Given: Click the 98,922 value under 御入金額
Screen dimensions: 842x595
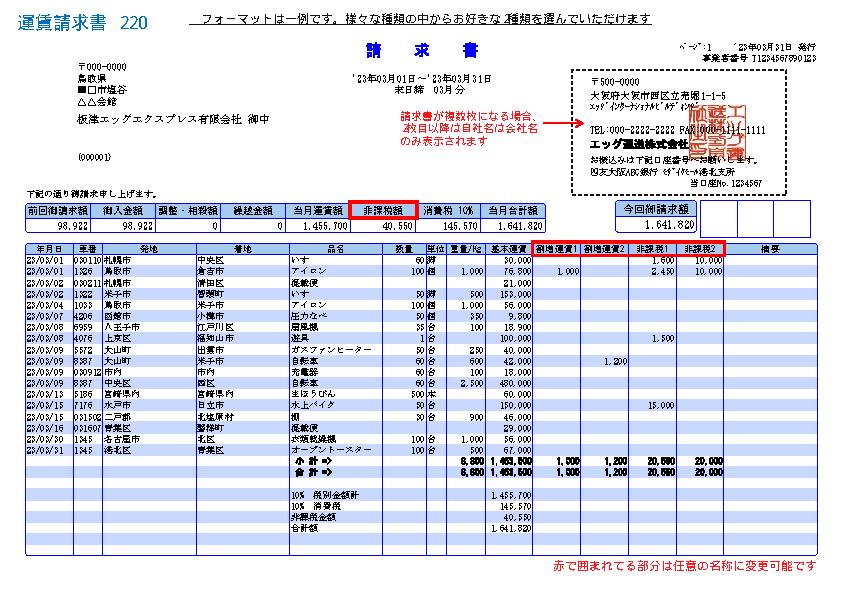Looking at the screenshot, I should 137,226.
